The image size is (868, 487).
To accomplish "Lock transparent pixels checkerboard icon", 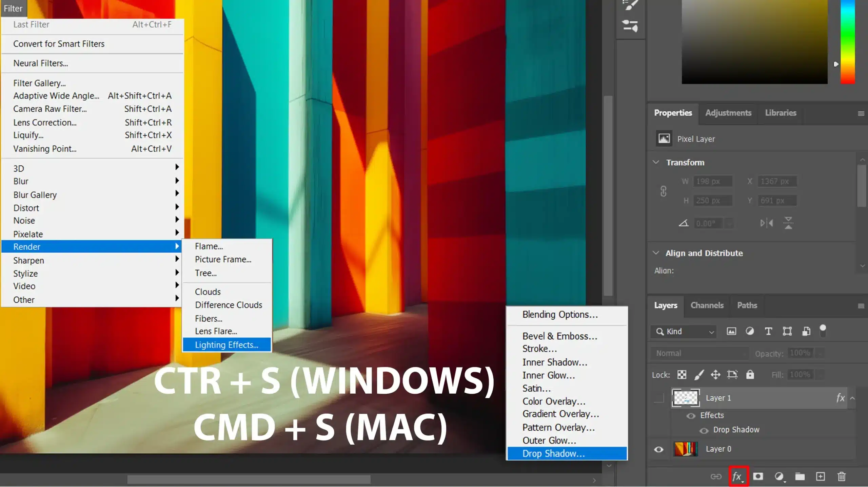I will [x=682, y=374].
